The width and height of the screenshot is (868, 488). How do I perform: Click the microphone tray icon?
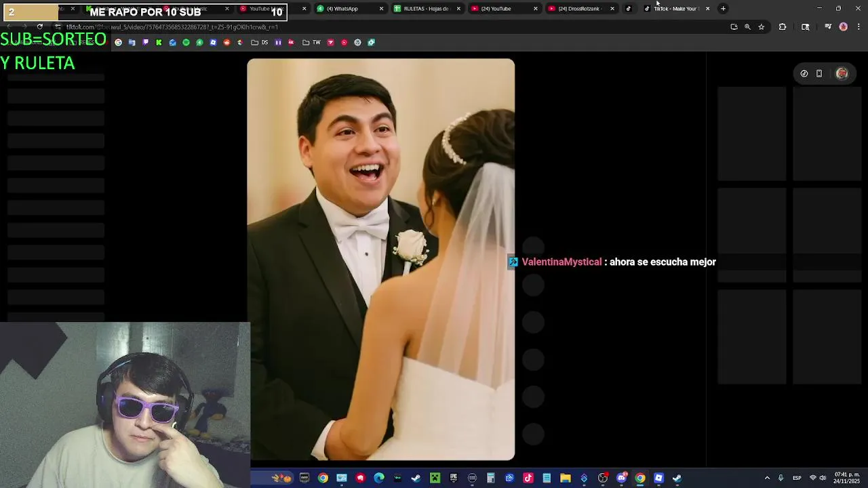tap(781, 478)
